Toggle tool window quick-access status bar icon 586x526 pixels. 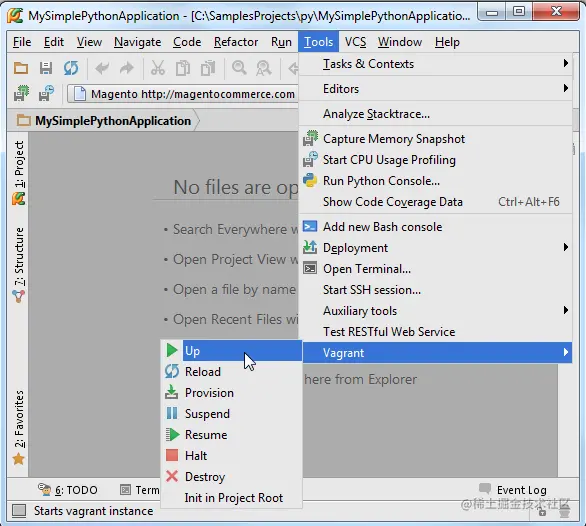point(19,511)
